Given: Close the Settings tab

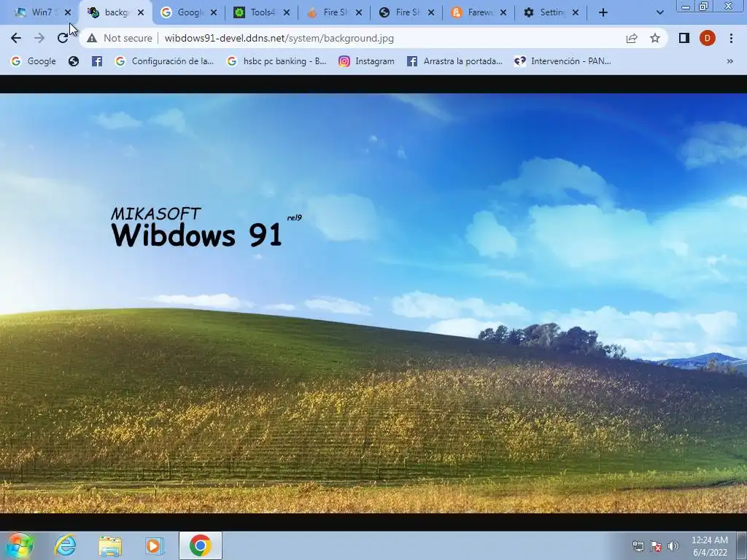Looking at the screenshot, I should tap(576, 13).
